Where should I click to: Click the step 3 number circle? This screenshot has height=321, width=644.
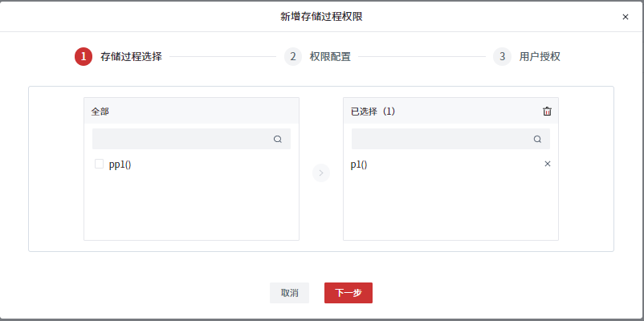click(502, 56)
